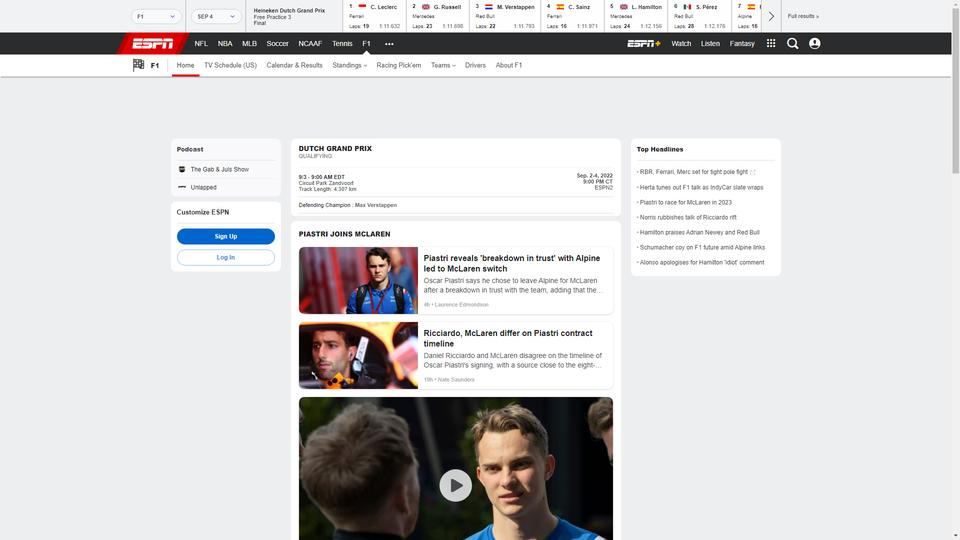The height and width of the screenshot is (540, 960).
Task: Click Heineken Dutch Grand Prix event label
Action: click(289, 11)
